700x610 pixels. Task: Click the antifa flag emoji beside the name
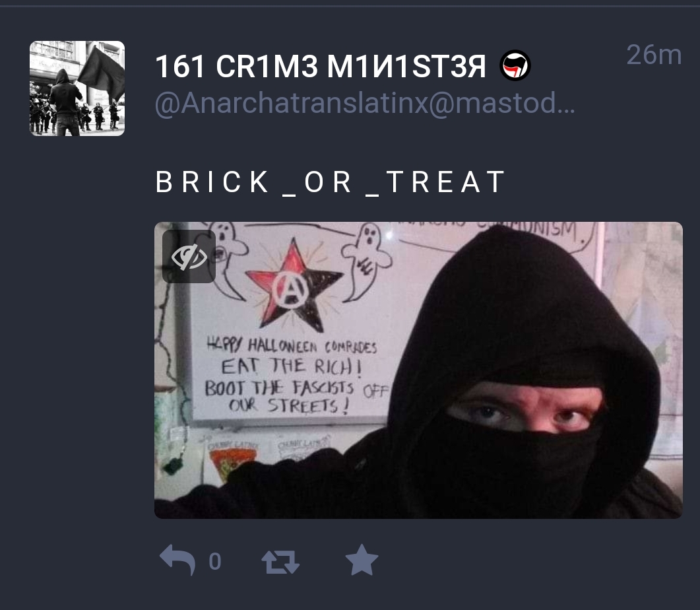[515, 65]
